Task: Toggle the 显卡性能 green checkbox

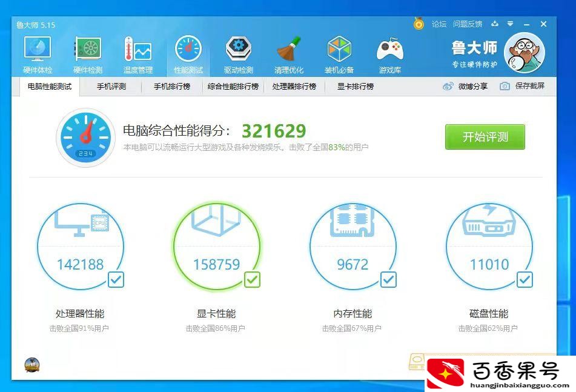Action: [252, 279]
